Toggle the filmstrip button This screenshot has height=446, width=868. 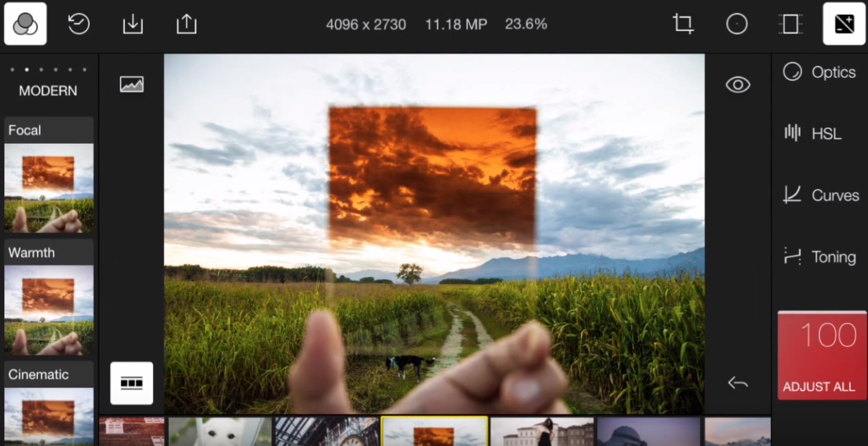131,383
